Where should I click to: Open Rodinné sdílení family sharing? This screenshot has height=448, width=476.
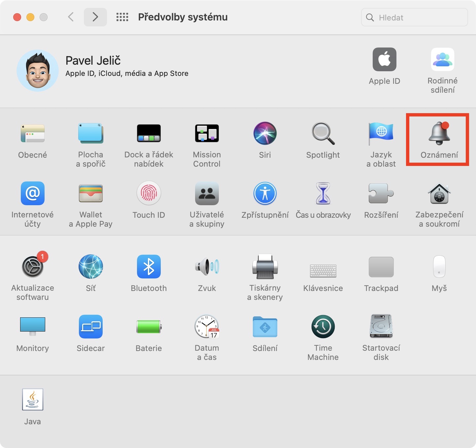pos(443,59)
